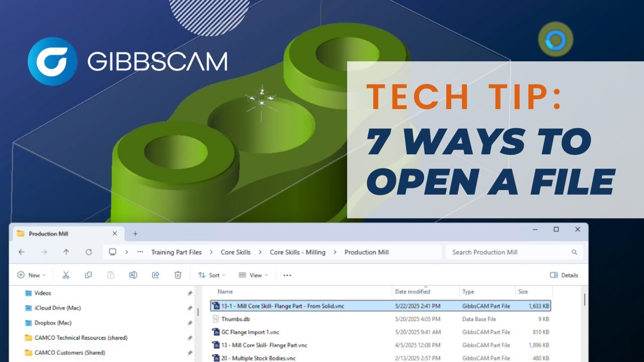Viewport: 644px width, 362px height.
Task: Go up one folder level arrow
Action: click(66, 252)
